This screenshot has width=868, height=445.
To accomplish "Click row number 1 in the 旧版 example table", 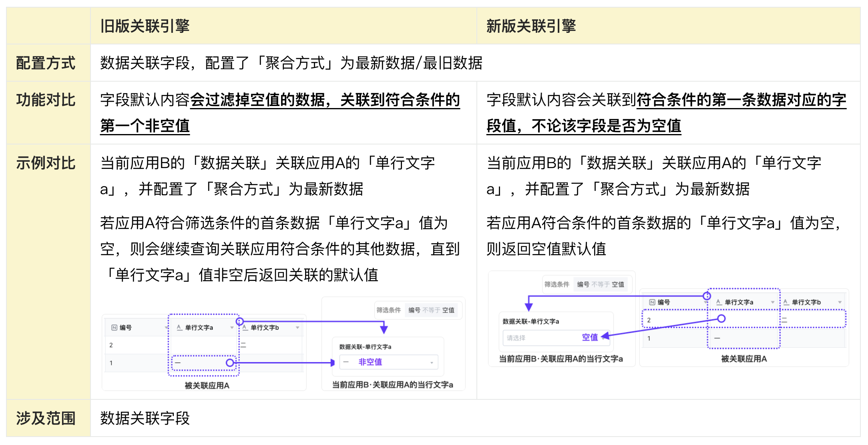I will click(111, 363).
